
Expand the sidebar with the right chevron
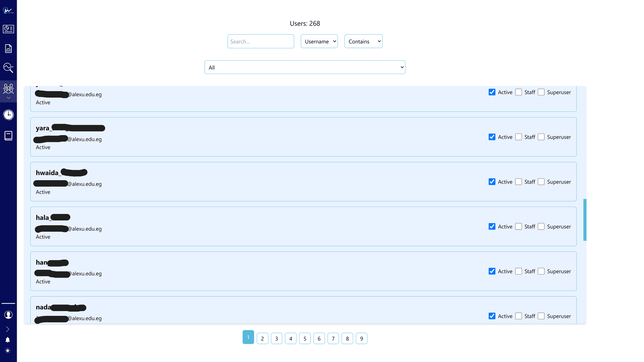point(8,329)
